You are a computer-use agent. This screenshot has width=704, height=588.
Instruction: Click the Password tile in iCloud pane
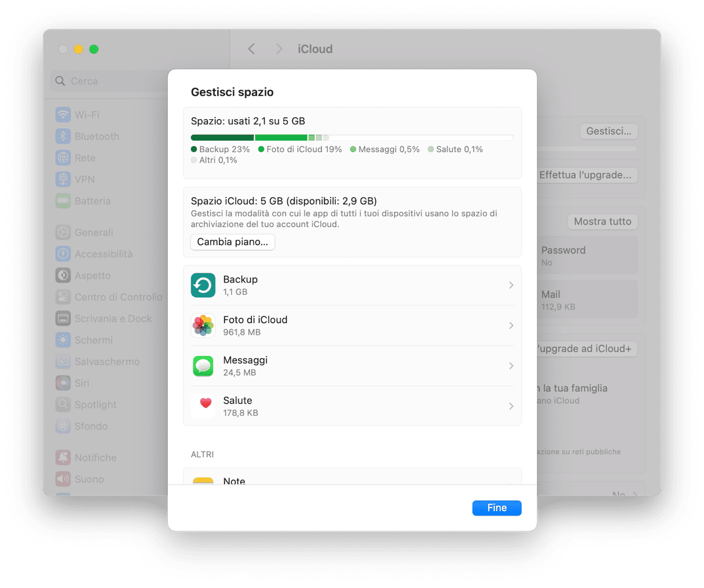click(586, 255)
